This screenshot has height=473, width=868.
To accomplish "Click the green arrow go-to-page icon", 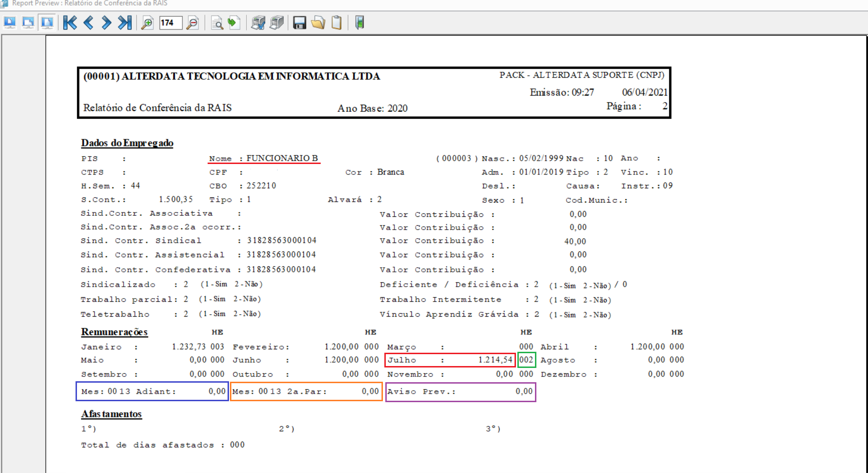I will point(234,23).
